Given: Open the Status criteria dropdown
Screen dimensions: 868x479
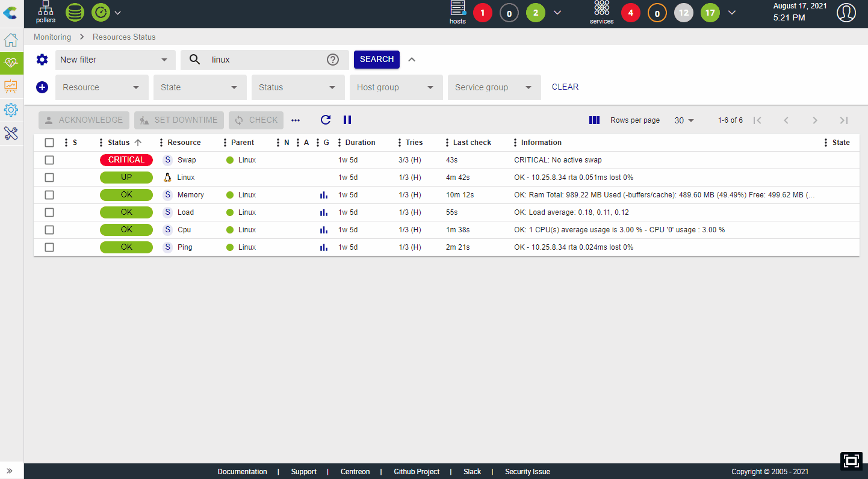Looking at the screenshot, I should point(298,87).
